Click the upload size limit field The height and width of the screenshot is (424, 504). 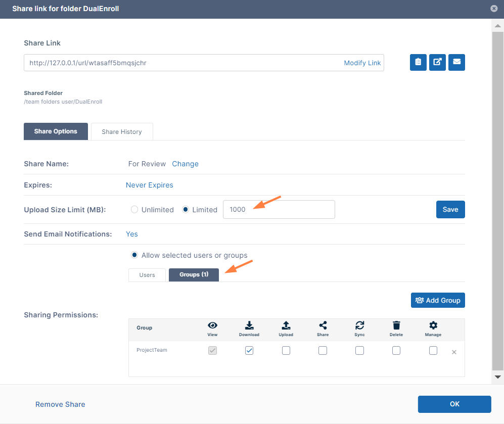click(279, 210)
